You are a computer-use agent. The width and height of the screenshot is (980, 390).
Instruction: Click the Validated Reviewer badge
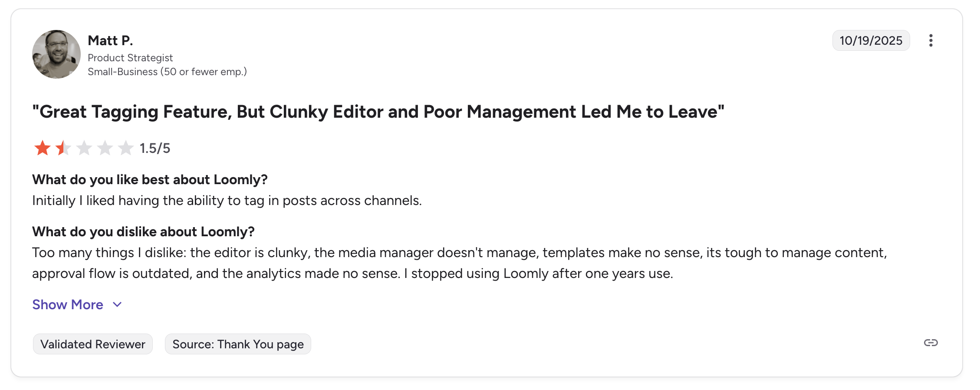point(92,344)
